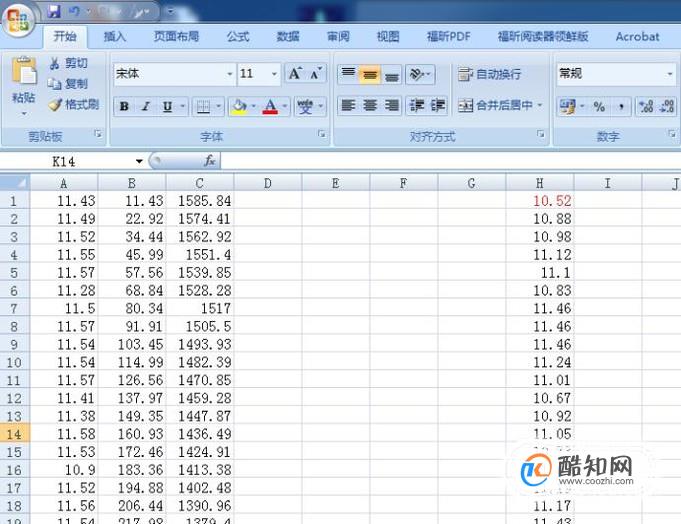
Task: Decrease font size with small A icon
Action: [x=316, y=74]
